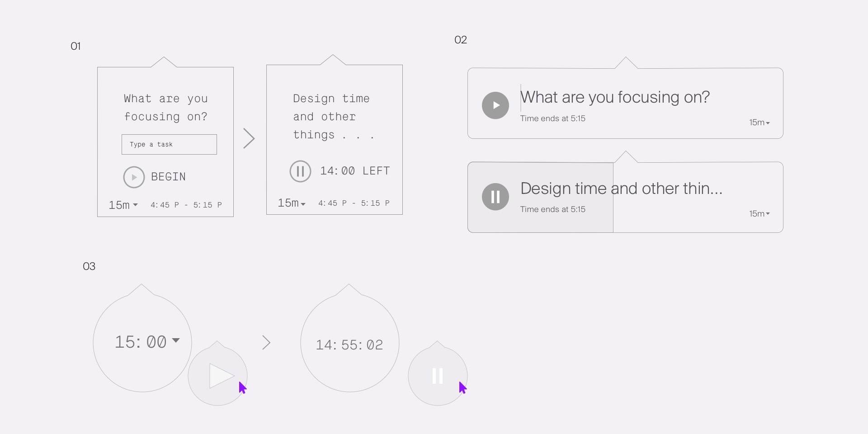
Task: Open the 15m dropdown in the BEGIN card
Action: point(123,205)
